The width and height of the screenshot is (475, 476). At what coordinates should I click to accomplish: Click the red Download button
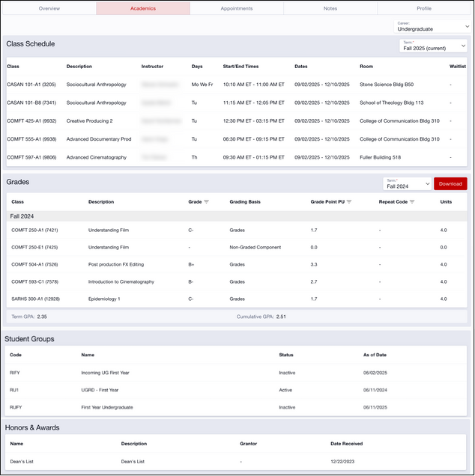pyautogui.click(x=450, y=184)
